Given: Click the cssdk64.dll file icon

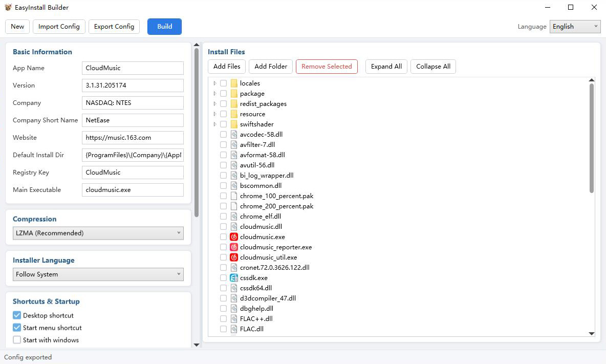Looking at the screenshot, I should [234, 288].
